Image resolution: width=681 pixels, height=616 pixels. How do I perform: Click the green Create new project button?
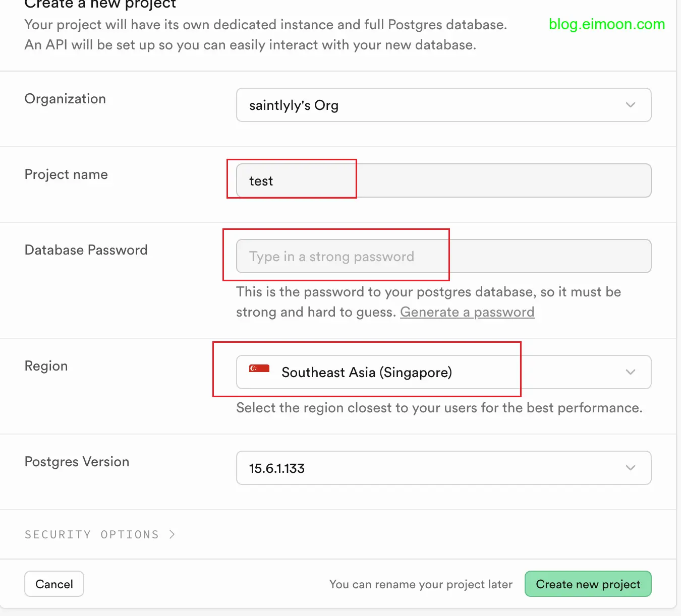[x=588, y=584]
